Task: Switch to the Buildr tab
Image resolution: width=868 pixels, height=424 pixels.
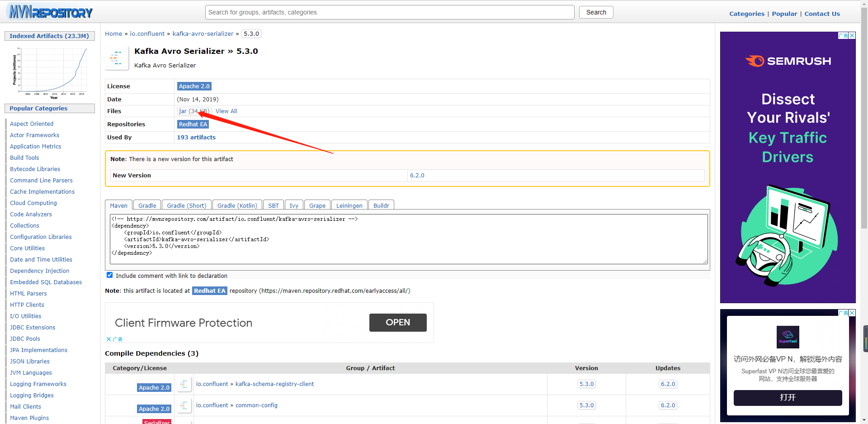Action: pyautogui.click(x=381, y=205)
